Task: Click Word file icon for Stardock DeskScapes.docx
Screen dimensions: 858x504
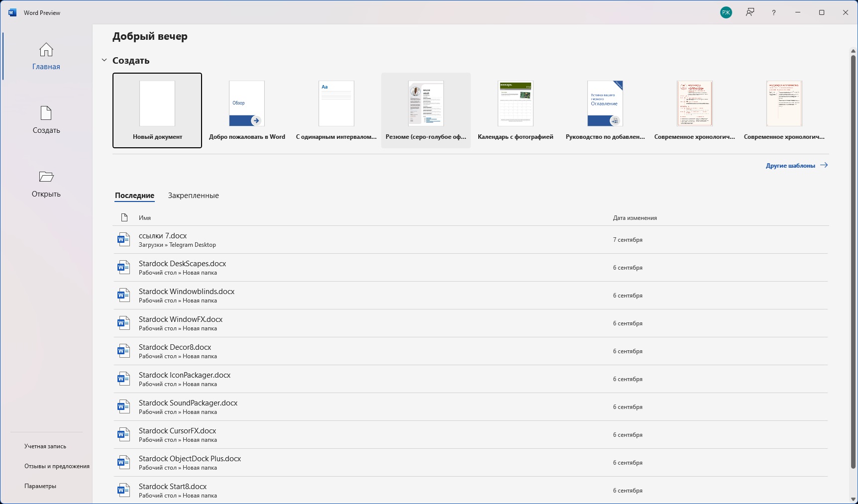Action: 123,268
